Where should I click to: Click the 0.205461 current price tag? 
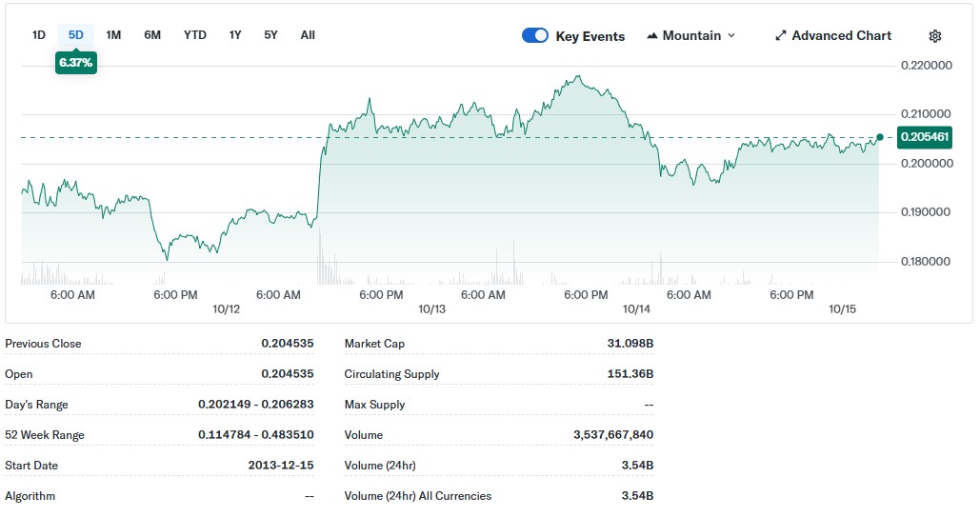tap(924, 137)
